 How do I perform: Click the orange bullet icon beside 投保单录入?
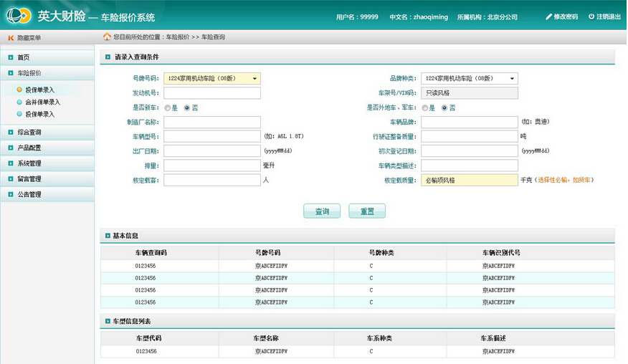(19, 90)
